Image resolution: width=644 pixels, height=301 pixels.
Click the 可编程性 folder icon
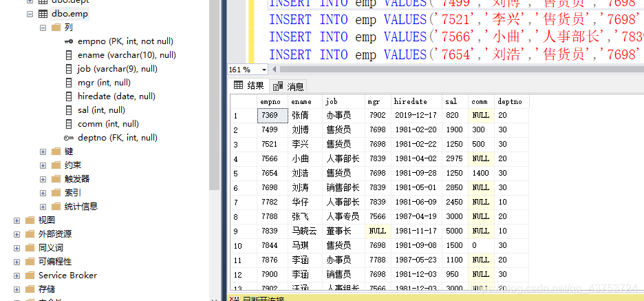point(30,262)
